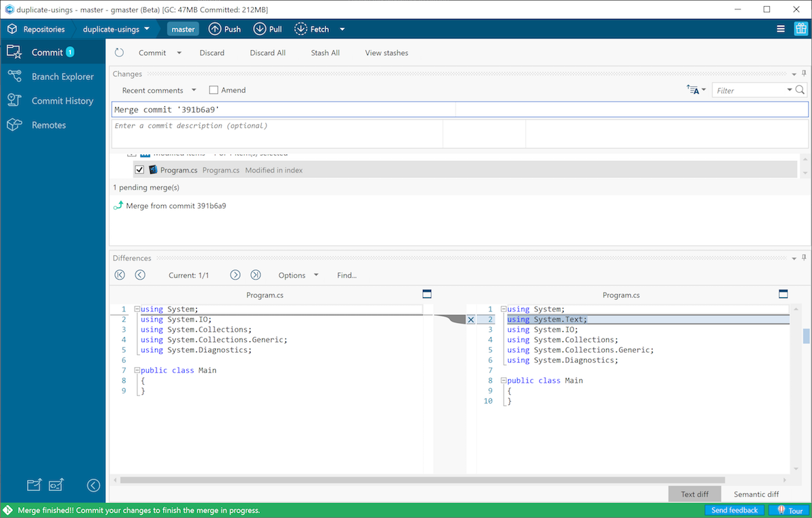The width and height of the screenshot is (812, 518).
Task: Click the open-in-explorer sidebar icon
Action: pos(34,485)
